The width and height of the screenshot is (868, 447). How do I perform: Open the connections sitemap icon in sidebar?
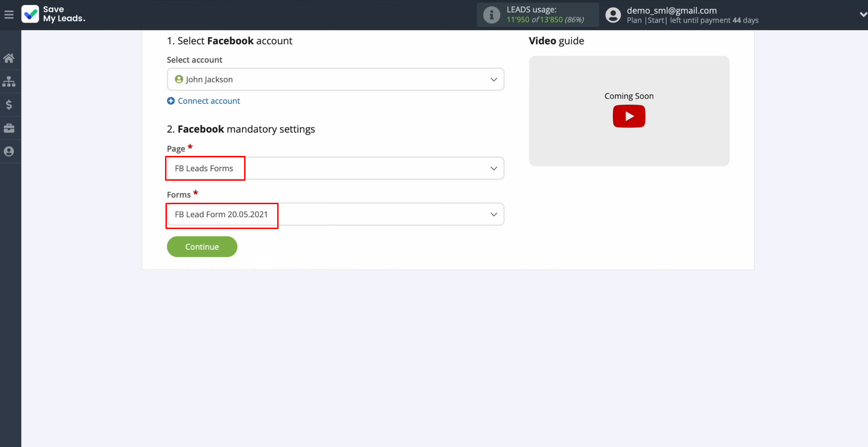pos(9,81)
